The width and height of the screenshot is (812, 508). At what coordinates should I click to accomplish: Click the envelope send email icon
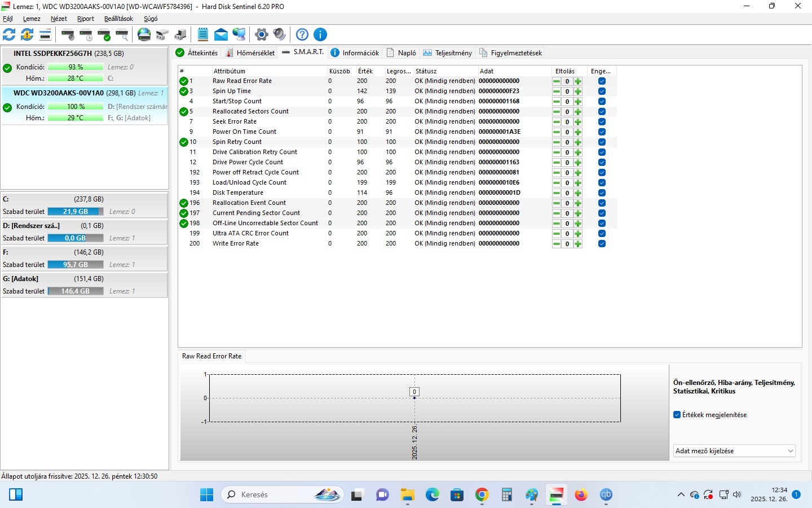(x=221, y=34)
